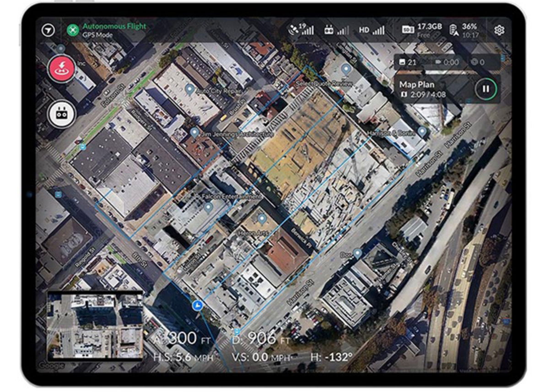Open the SD card storage indicator
The image size is (549, 392).
click(409, 29)
